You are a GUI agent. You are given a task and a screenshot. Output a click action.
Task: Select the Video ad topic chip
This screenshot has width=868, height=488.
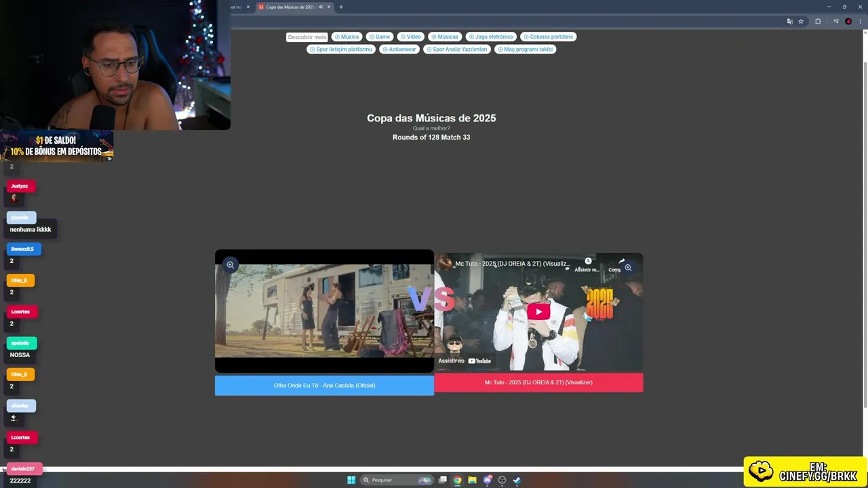pyautogui.click(x=410, y=37)
